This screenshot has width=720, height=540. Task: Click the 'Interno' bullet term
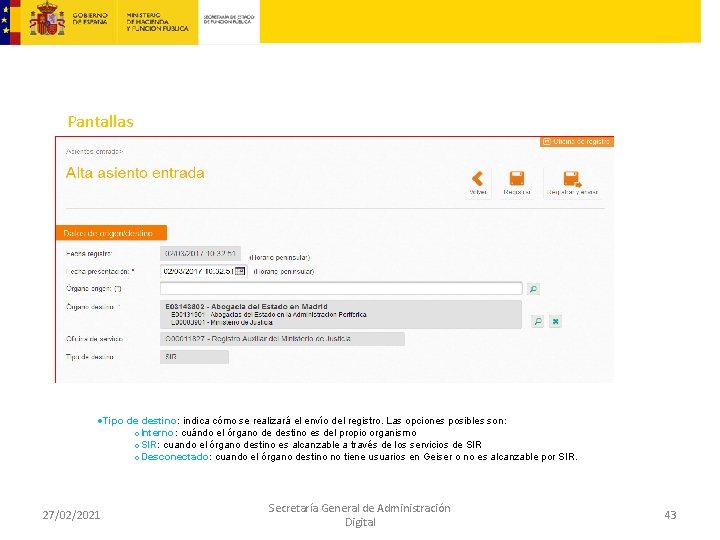click(x=157, y=433)
